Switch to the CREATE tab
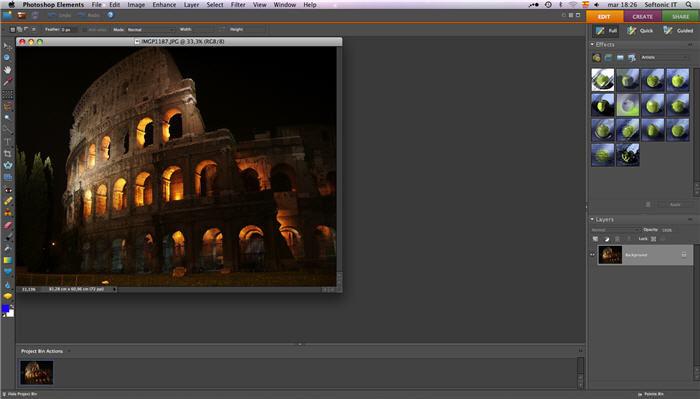The image size is (700, 399). point(642,17)
